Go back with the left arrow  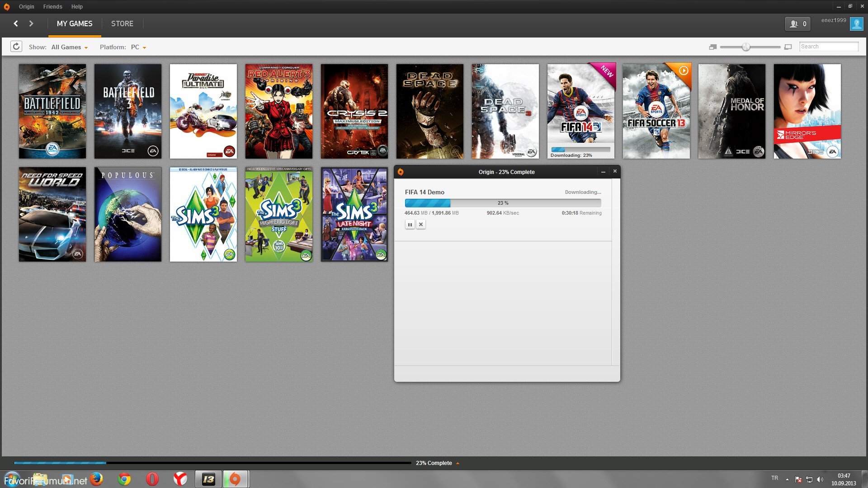point(16,23)
